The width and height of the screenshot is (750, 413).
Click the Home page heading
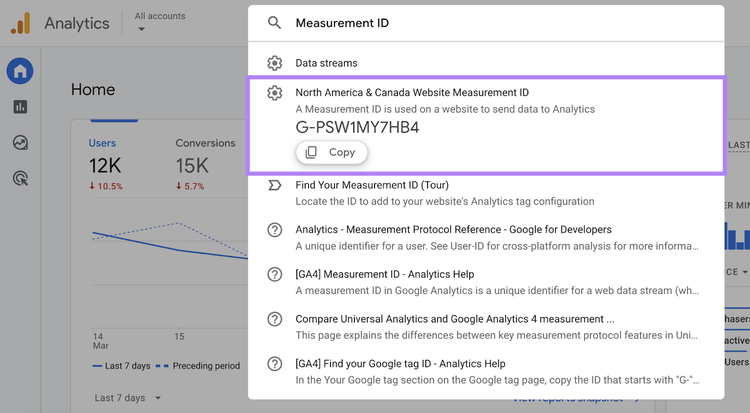tap(93, 89)
